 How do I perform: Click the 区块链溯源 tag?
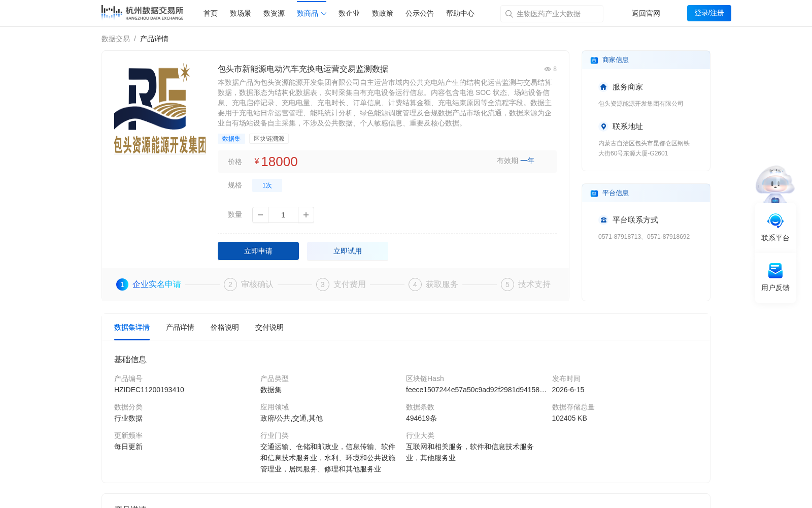tap(269, 139)
